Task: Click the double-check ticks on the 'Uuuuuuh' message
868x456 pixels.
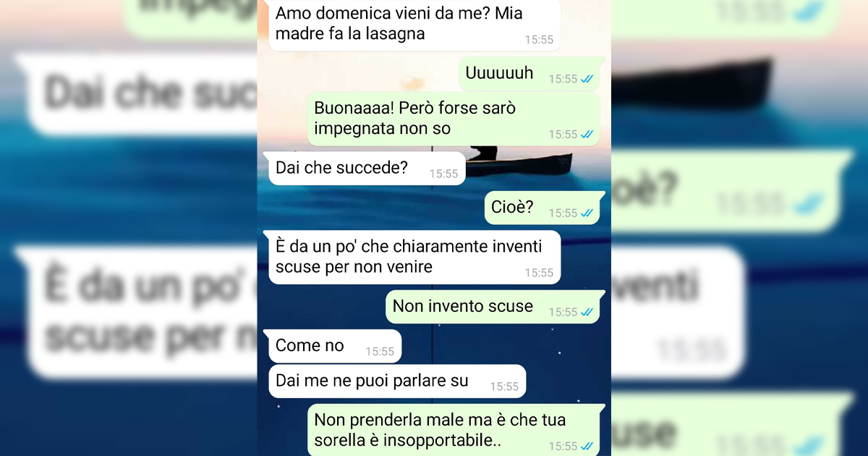Action: click(587, 79)
